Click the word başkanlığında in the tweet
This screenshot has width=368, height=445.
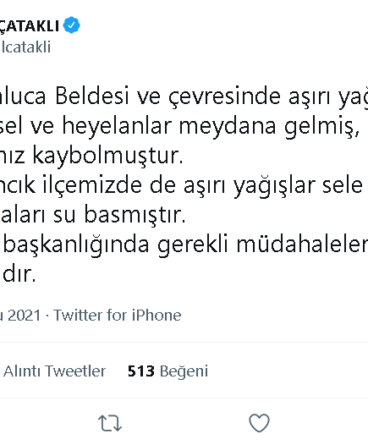coord(76,245)
